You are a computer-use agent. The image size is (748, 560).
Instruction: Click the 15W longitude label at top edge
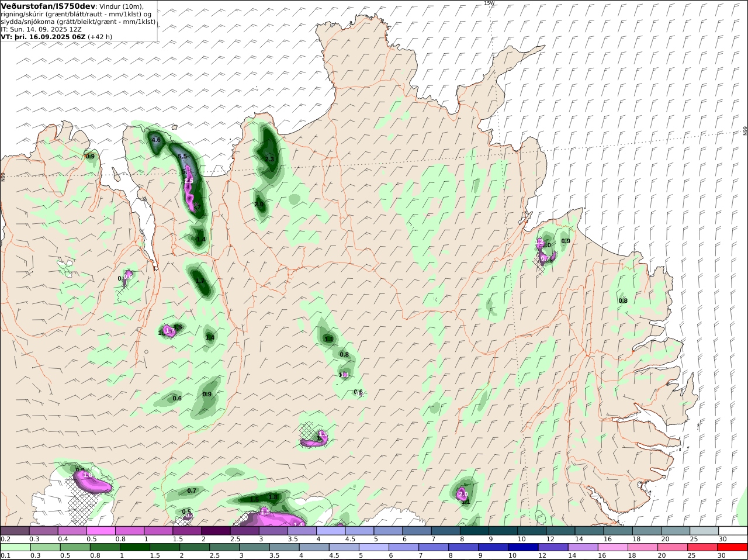[x=489, y=3]
